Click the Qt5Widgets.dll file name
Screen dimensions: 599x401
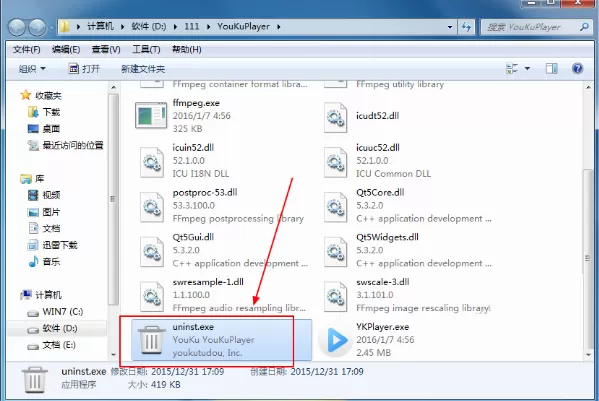[x=387, y=237]
